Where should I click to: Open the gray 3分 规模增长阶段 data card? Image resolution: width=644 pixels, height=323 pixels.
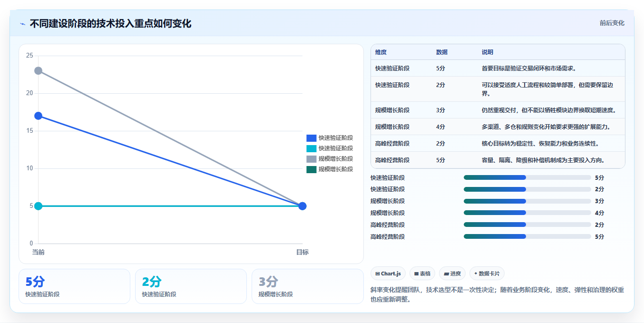point(307,286)
